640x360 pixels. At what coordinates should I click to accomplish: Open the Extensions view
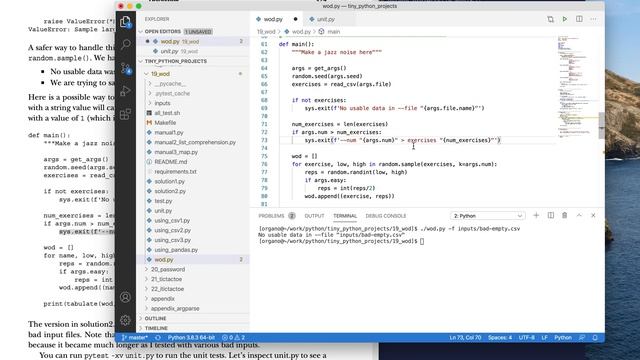point(125,114)
